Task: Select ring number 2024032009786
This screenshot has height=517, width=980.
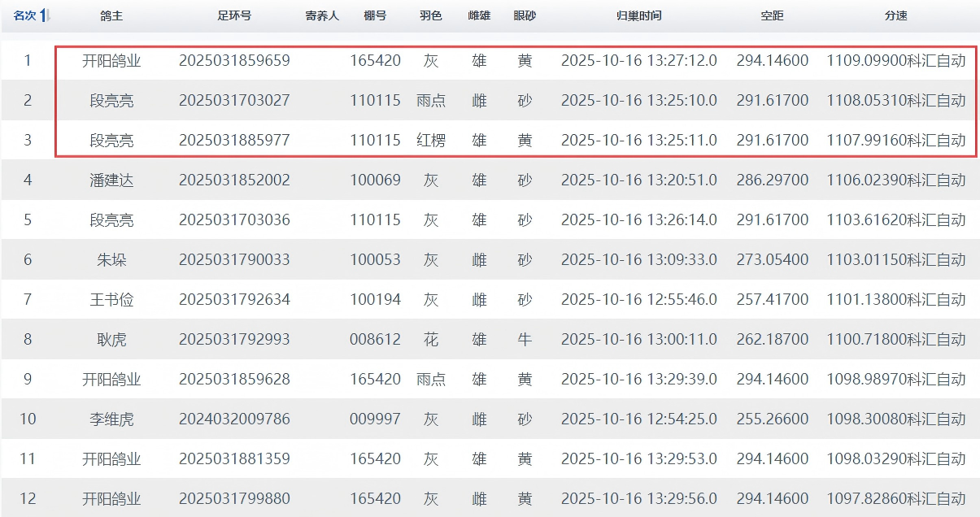Action: coord(234,419)
